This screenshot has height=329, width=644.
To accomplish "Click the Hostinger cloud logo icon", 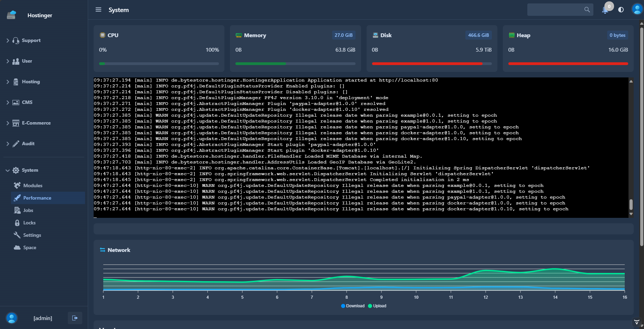I will 11,15.
